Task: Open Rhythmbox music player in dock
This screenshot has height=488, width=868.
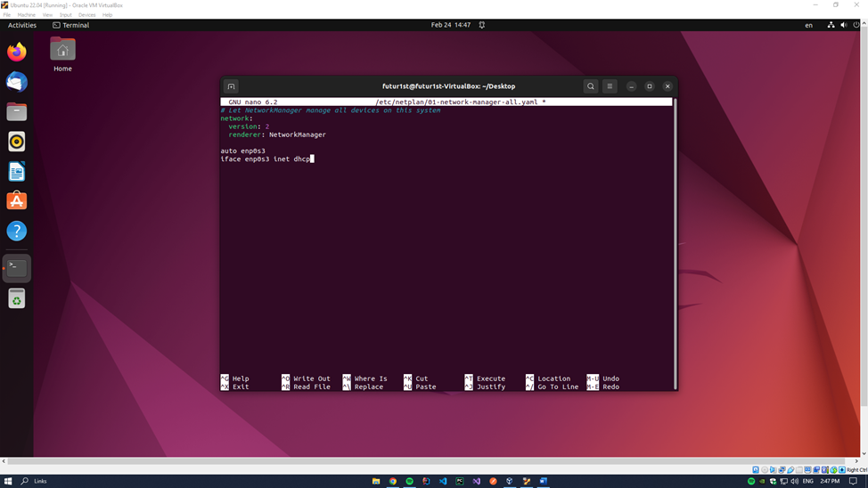Action: 17,142
